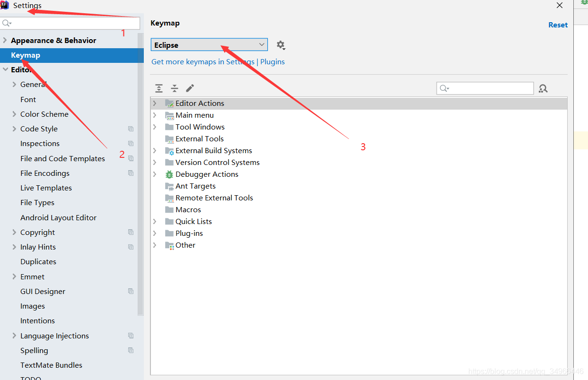
Task: Click project-level icon beside Copyright
Action: pyautogui.click(x=131, y=233)
